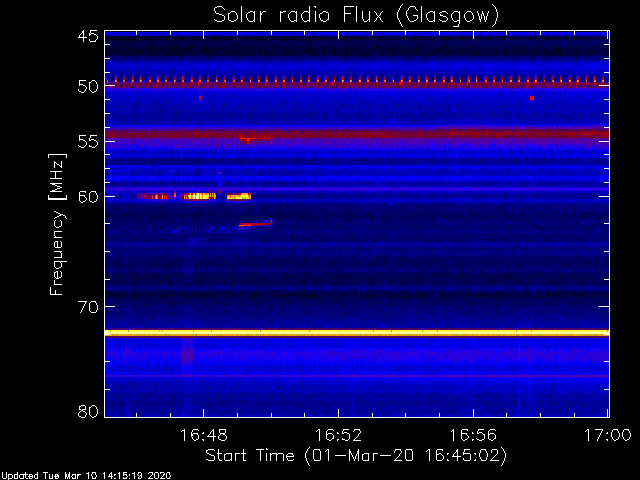640x480 pixels.
Task: Click the 'Frequency [MHz]' axis label
Action: tap(57, 224)
